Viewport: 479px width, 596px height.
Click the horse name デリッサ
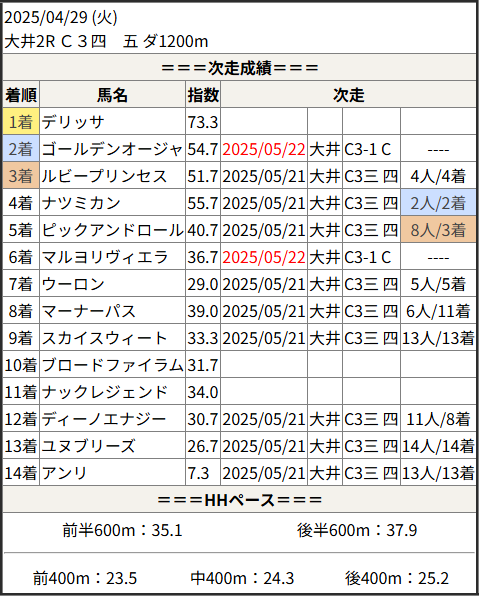click(73, 122)
